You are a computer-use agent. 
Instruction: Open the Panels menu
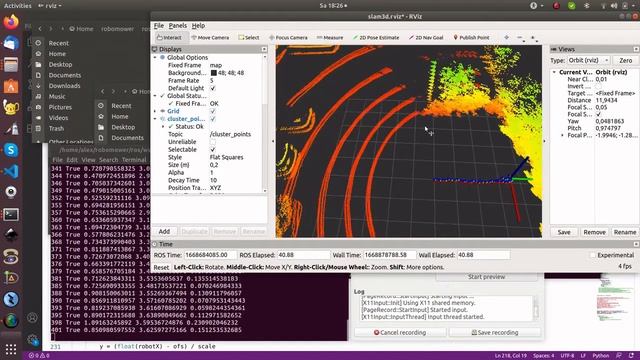click(178, 25)
